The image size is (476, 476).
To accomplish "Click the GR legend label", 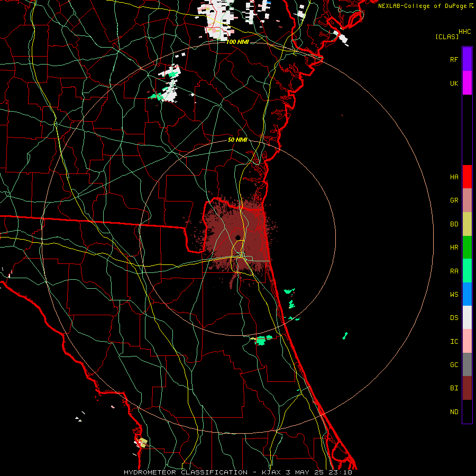I will 454,200.
